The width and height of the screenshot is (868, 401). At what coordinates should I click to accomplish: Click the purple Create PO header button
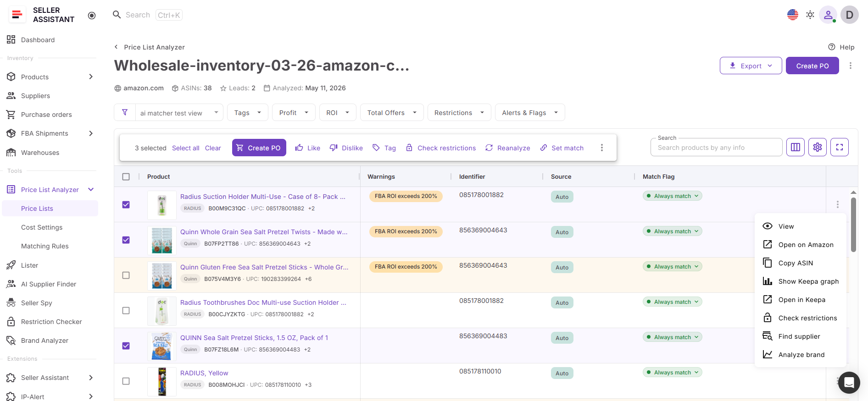[x=812, y=66]
